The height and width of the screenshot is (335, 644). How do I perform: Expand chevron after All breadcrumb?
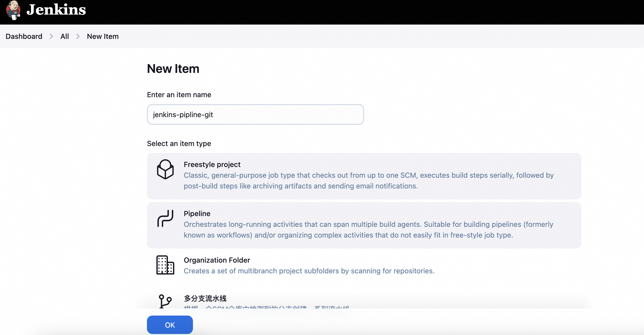coord(78,36)
